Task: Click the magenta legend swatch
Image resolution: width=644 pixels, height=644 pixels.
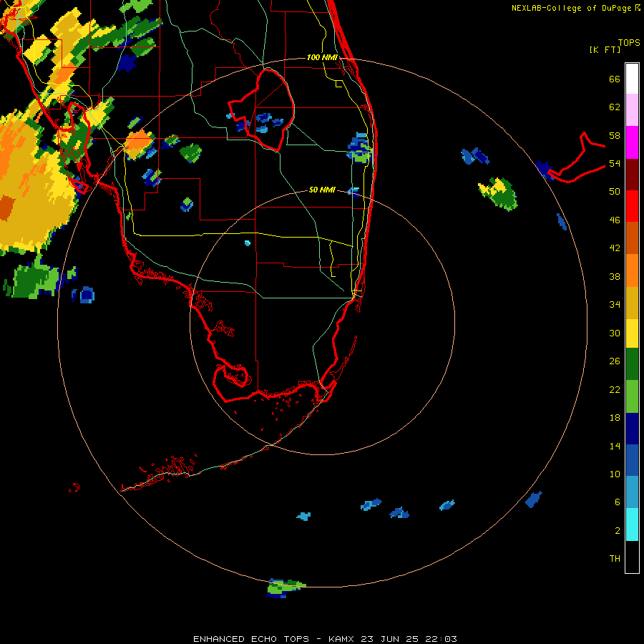Action: coord(632,142)
